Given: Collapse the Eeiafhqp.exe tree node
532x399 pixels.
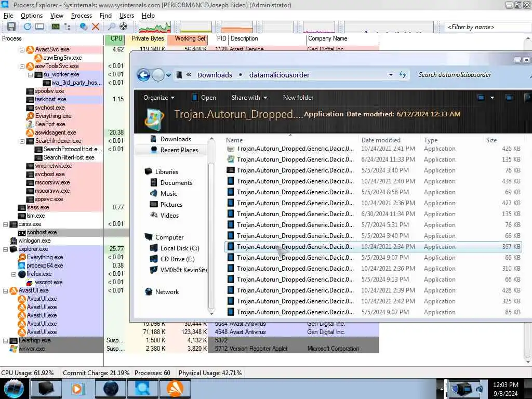Looking at the screenshot, I should click(5, 341).
